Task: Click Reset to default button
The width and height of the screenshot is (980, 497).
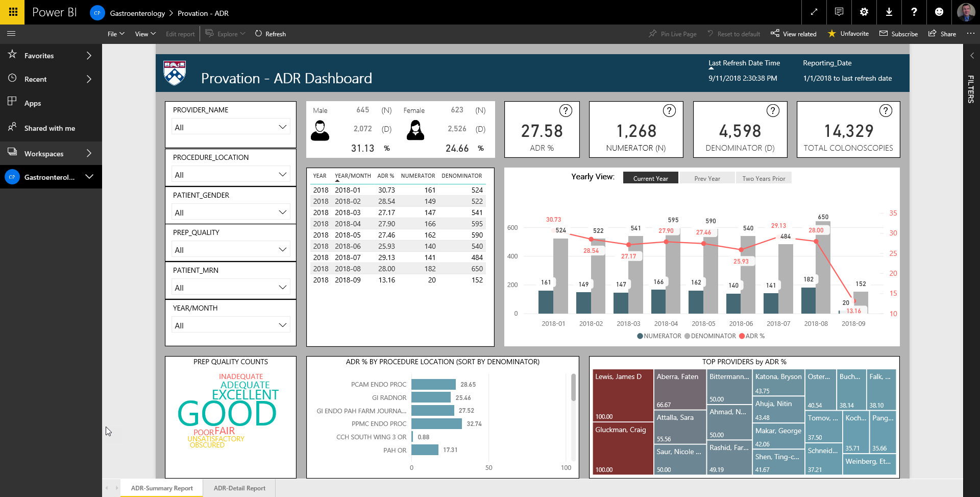Action: 733,34
